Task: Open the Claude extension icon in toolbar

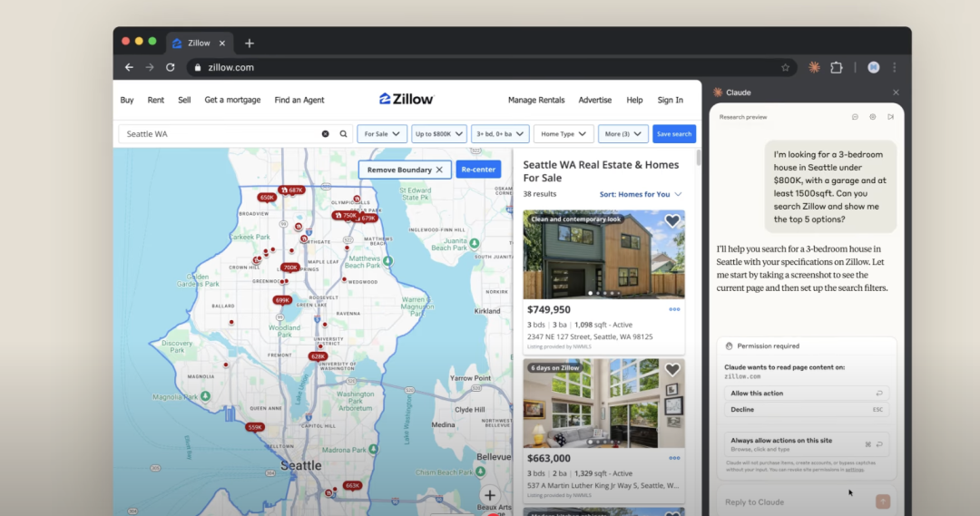Action: 814,67
